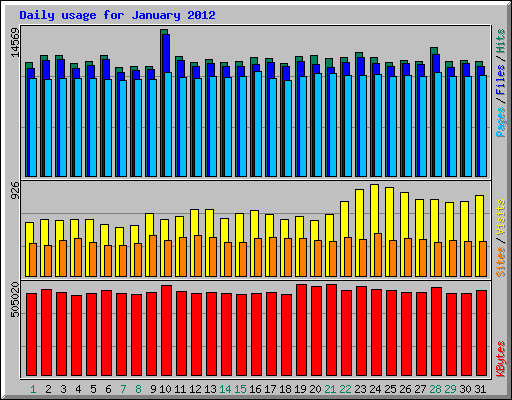This screenshot has height=400, width=512.
Task: Click the orange sites bar for day 24
Action: click(x=378, y=255)
